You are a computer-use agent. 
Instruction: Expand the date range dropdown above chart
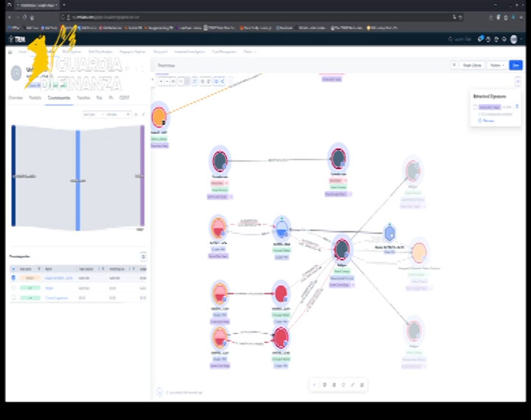[106, 115]
